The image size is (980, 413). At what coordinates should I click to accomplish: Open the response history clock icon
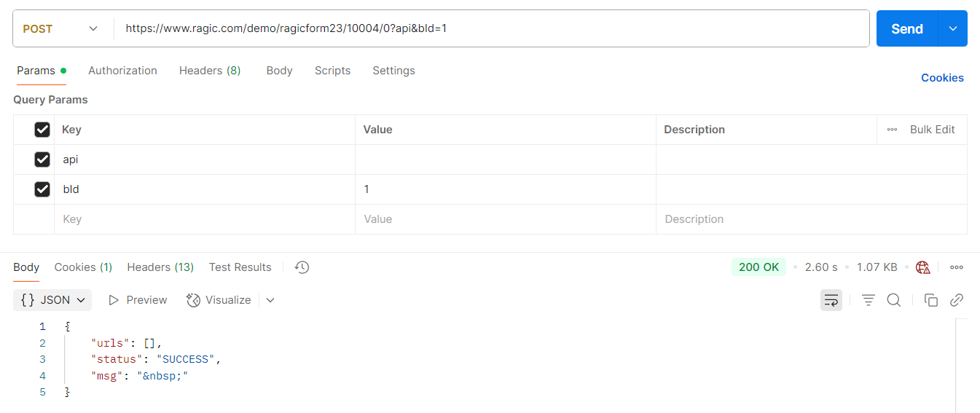point(302,267)
